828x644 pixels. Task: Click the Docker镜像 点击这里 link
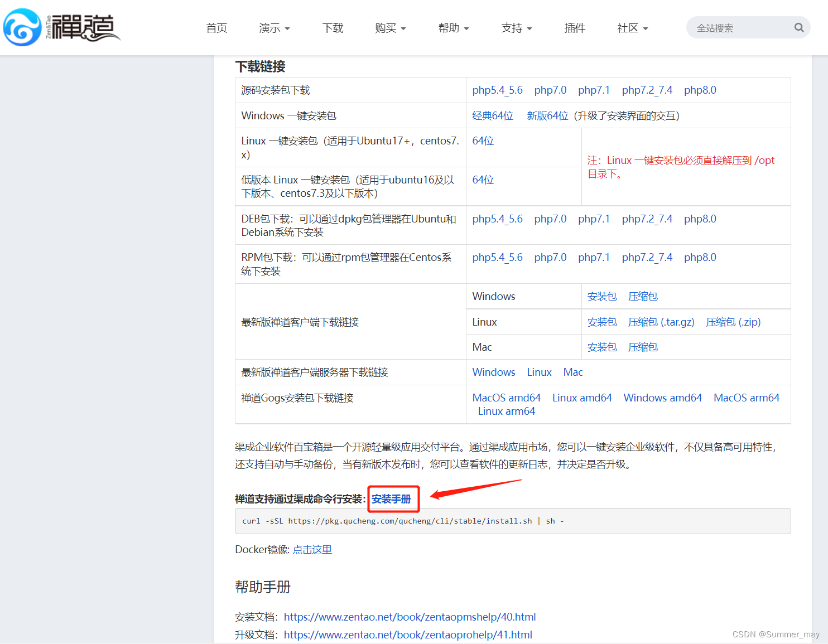(x=312, y=550)
